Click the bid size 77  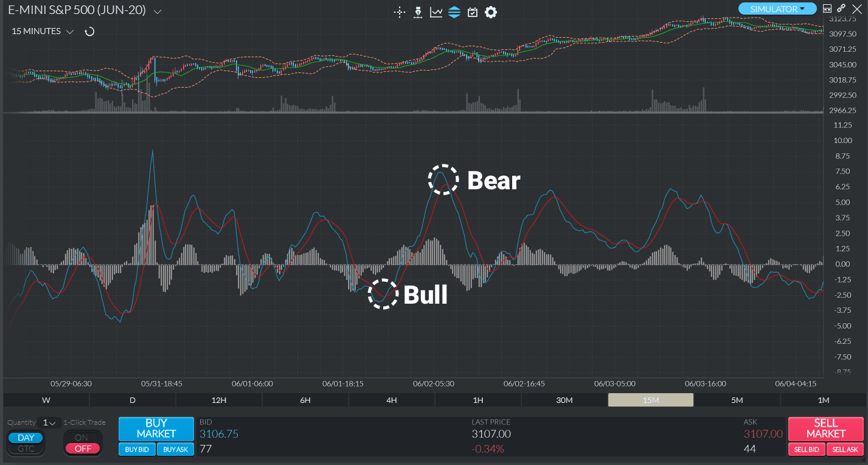[206, 449]
